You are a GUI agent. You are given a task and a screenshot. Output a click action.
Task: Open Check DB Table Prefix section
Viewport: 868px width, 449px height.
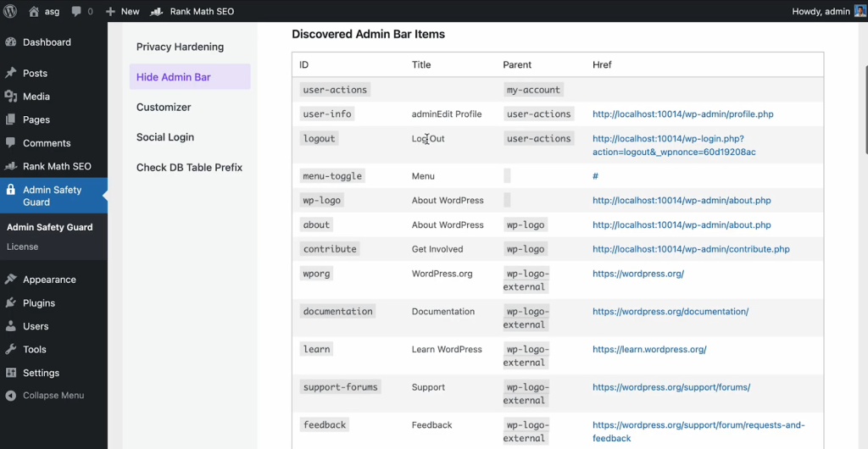point(189,168)
